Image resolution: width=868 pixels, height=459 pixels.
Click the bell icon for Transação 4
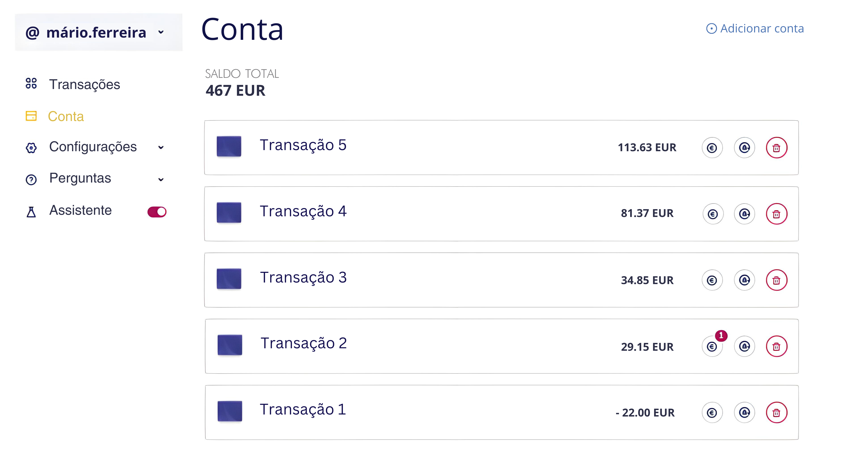(744, 214)
